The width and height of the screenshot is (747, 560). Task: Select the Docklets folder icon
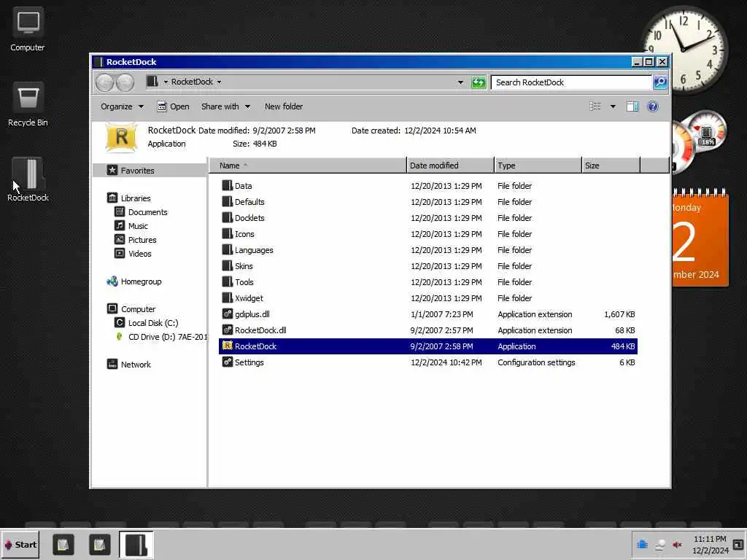click(x=228, y=218)
